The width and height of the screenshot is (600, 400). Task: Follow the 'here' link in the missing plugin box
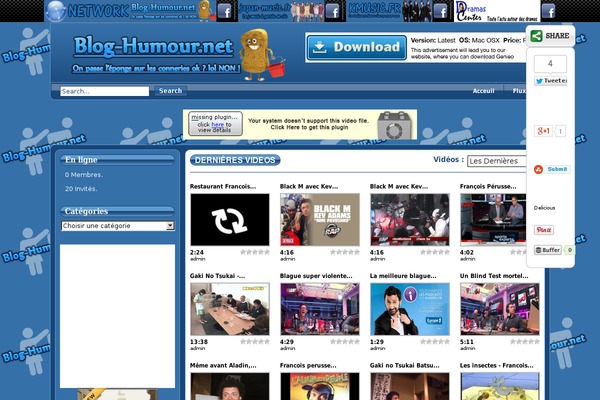point(217,124)
